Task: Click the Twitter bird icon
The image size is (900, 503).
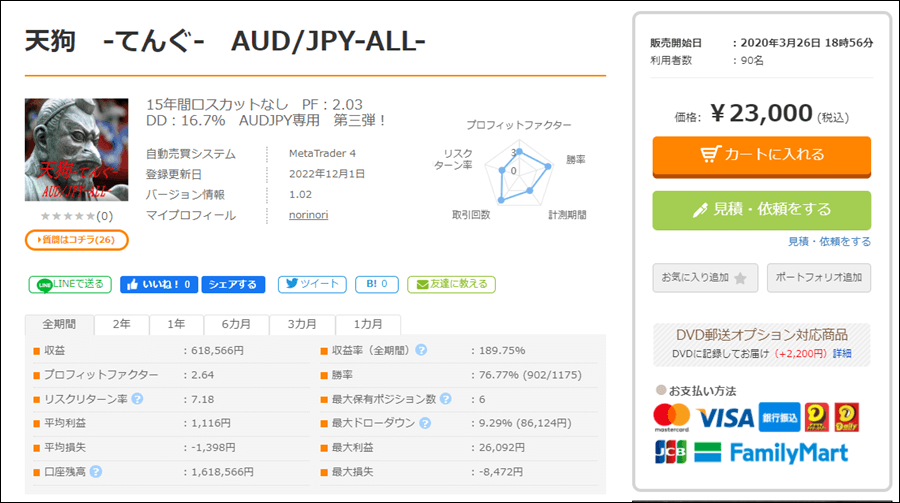Action: pyautogui.click(x=292, y=284)
